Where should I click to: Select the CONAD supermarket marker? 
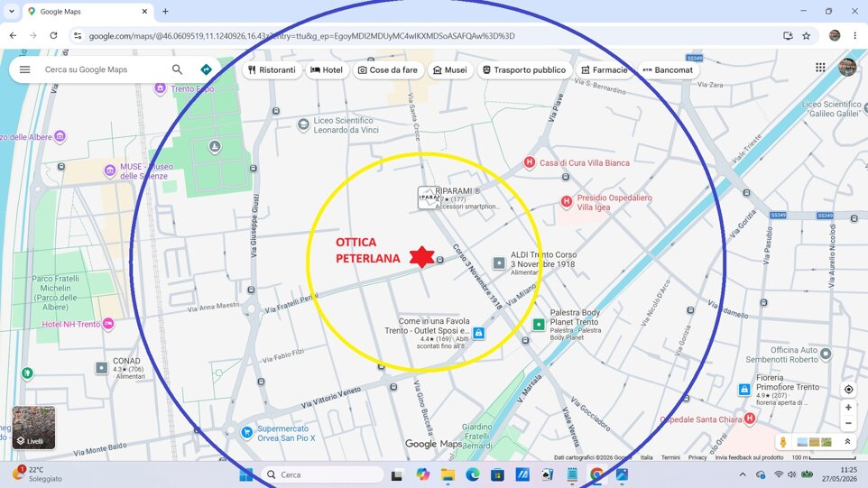[x=101, y=368]
